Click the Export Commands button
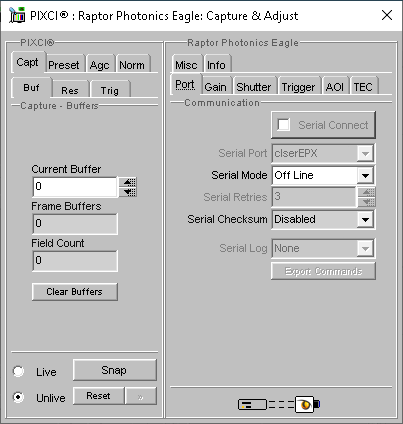 [323, 271]
